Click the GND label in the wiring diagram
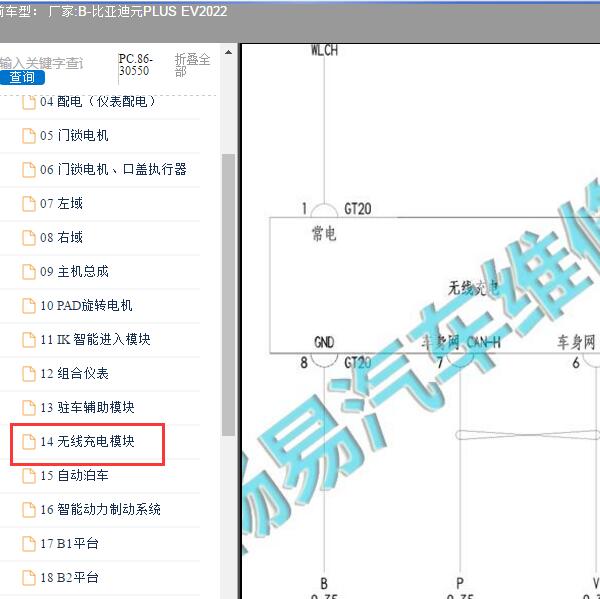The image size is (600, 599). tap(324, 342)
